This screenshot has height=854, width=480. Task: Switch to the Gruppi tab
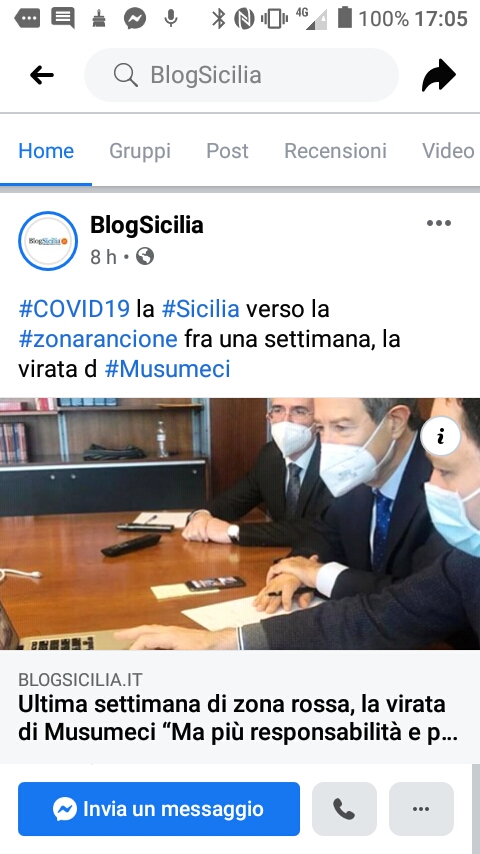[x=140, y=151]
